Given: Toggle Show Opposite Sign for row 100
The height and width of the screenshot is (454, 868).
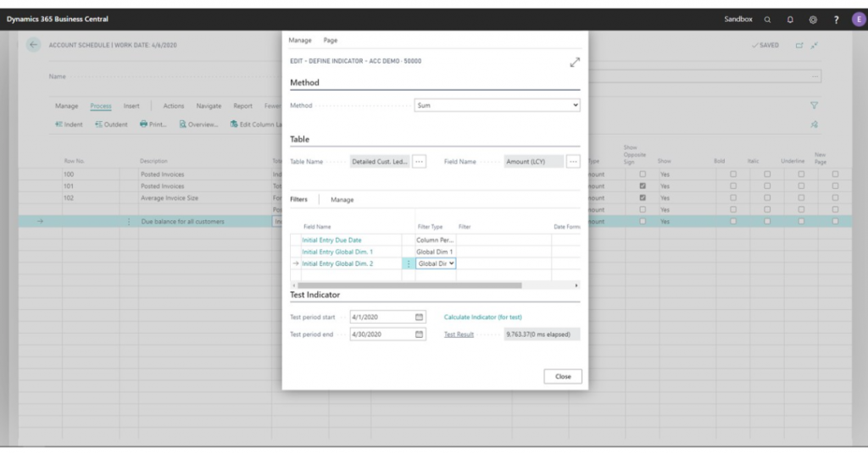Looking at the screenshot, I should (643, 174).
